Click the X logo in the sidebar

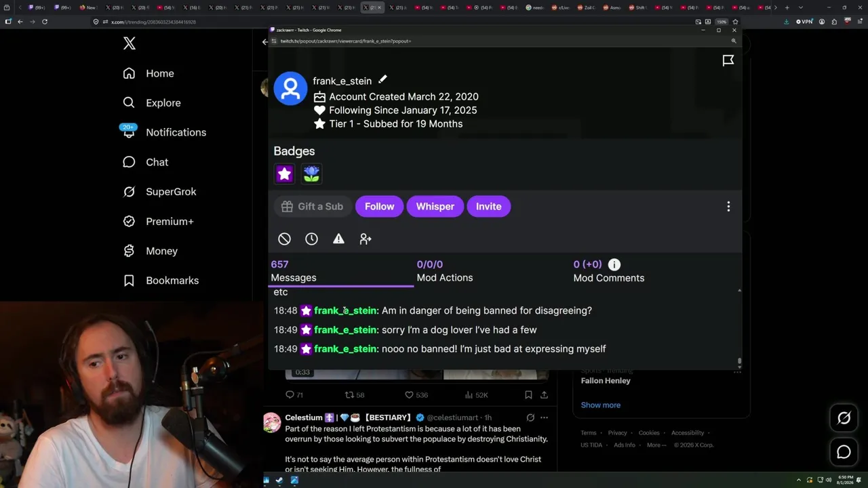130,43
